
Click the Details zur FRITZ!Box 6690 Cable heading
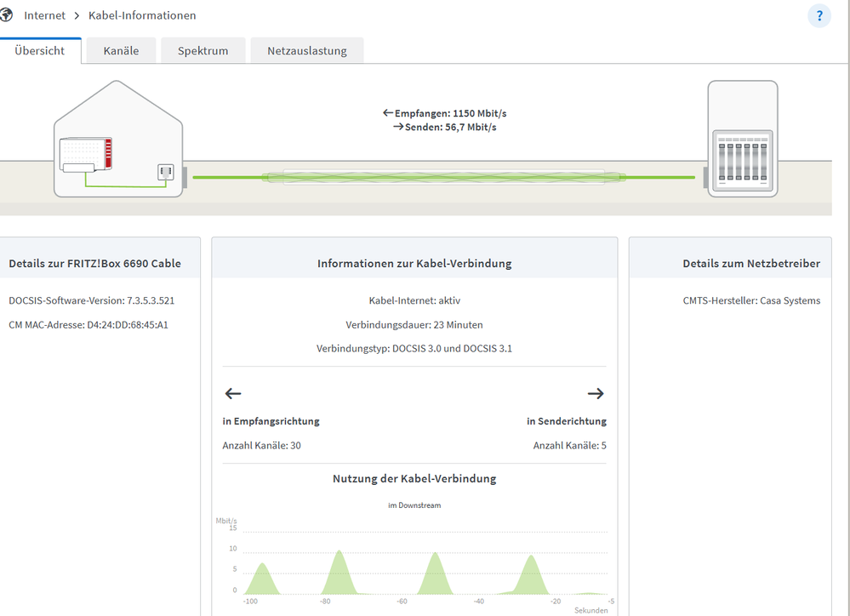pos(94,264)
